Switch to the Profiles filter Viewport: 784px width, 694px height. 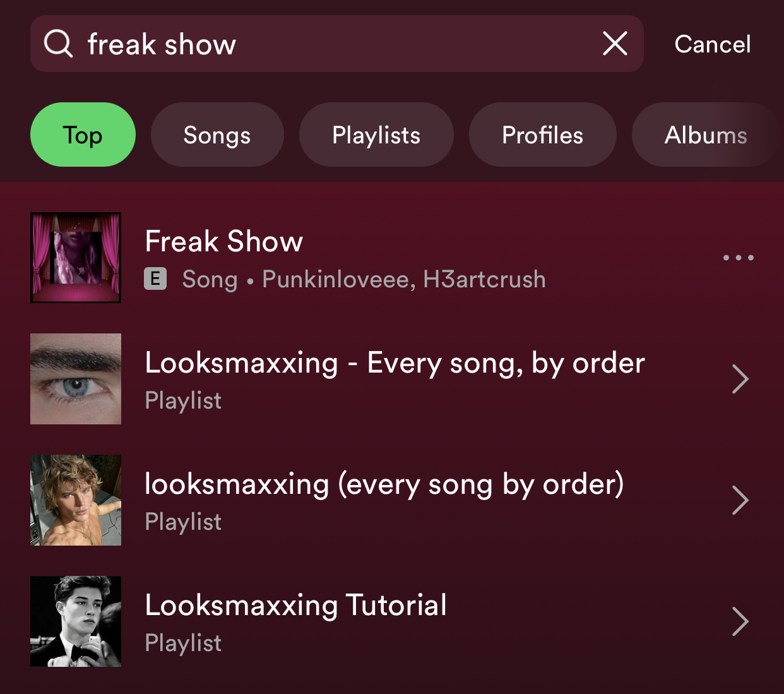(x=543, y=135)
